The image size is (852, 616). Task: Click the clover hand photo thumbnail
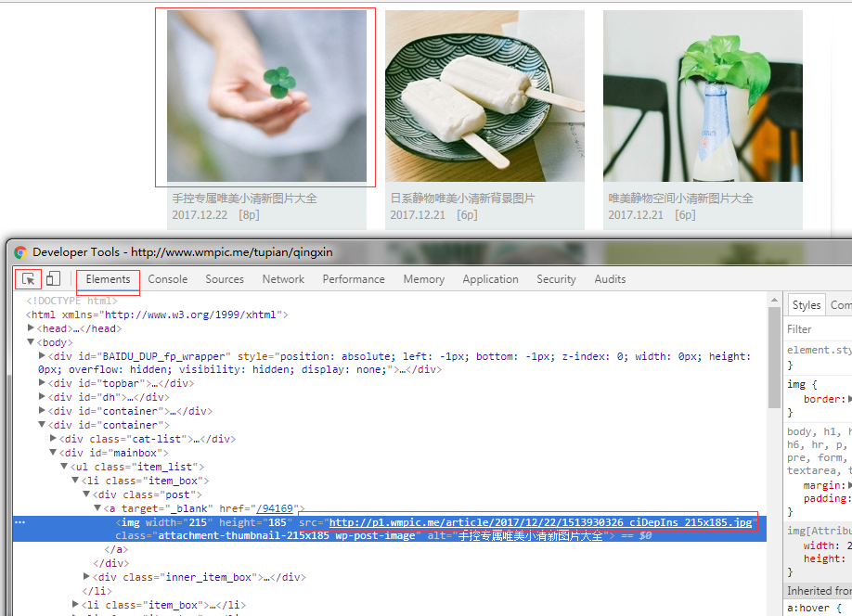point(266,96)
